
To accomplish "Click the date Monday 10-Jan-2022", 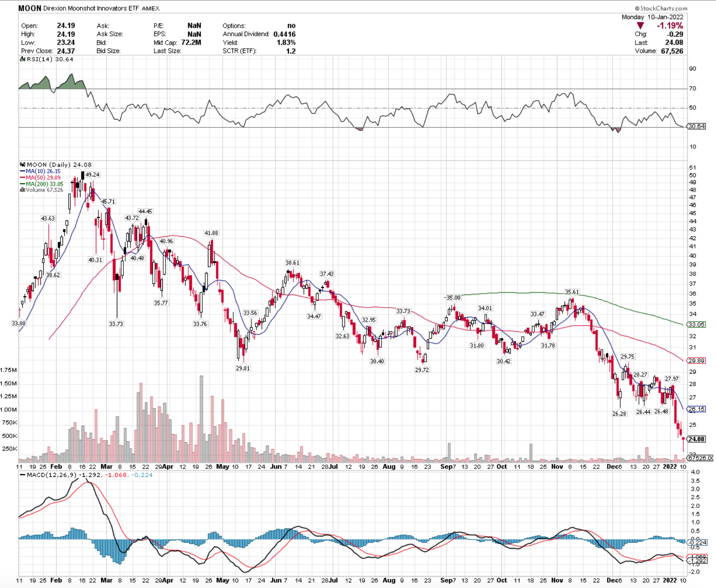I will 653,17.
